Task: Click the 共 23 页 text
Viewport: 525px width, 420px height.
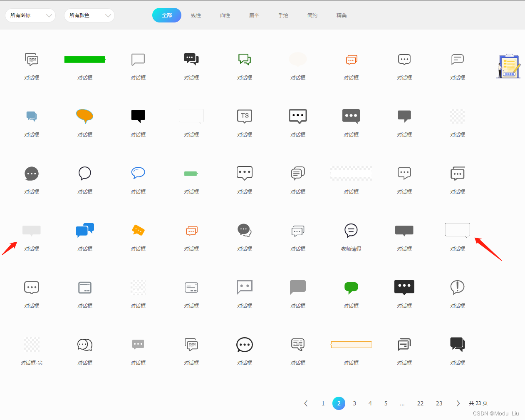Action: (x=478, y=403)
